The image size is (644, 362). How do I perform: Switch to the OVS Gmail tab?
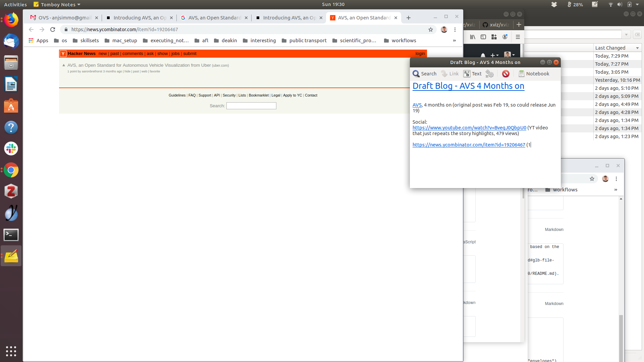[x=64, y=18]
